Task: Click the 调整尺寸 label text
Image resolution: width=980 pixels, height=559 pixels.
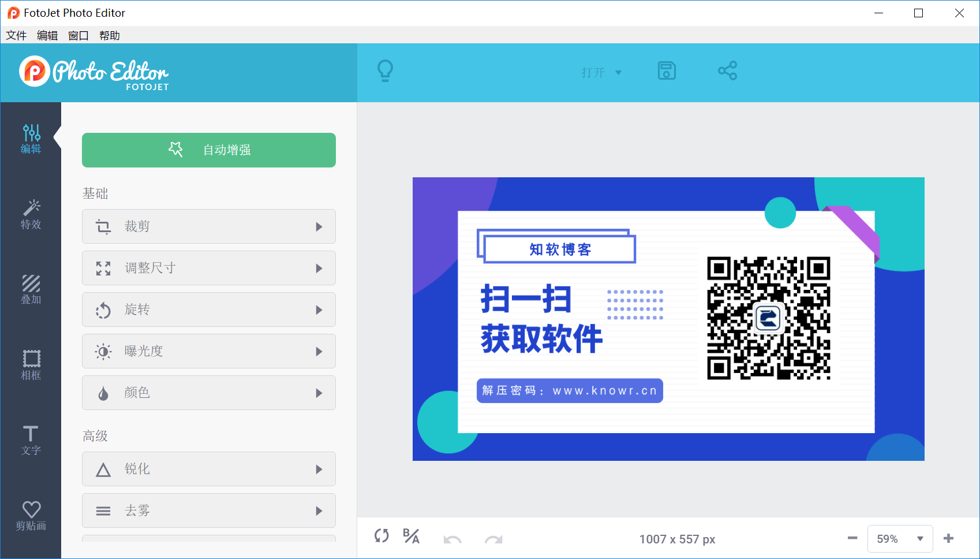Action: (150, 268)
